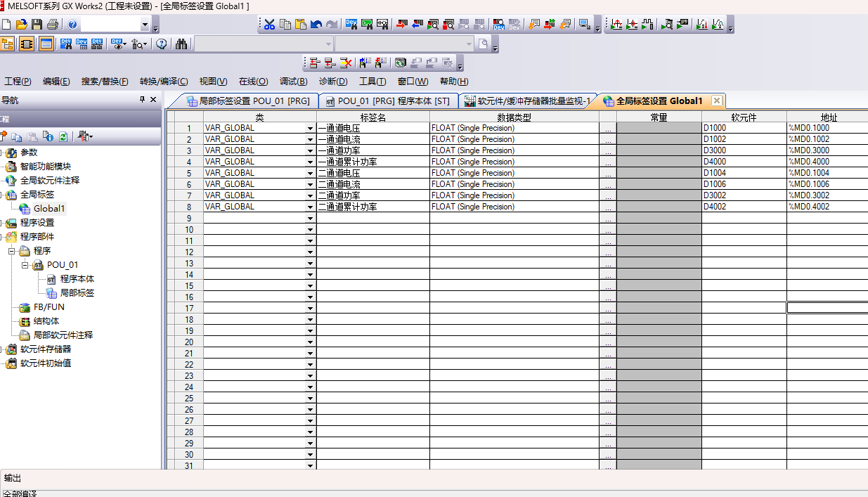
Task: Click the Paste clipboard icon
Action: point(300,25)
